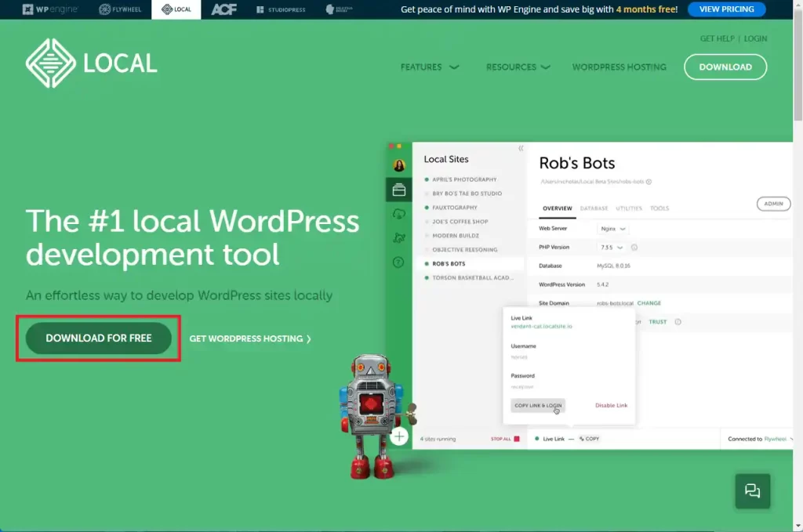Viewport: 803px width, 532px height.
Task: Open the chat widget icon
Action: coord(752,491)
